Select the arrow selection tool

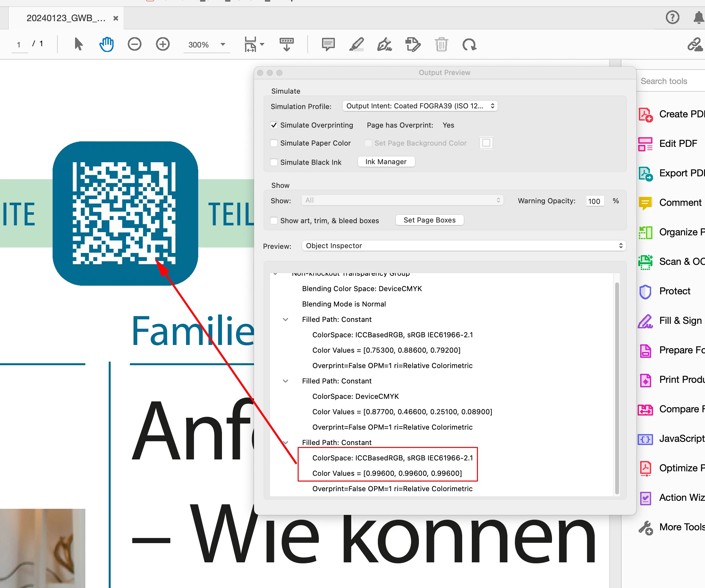tap(78, 44)
